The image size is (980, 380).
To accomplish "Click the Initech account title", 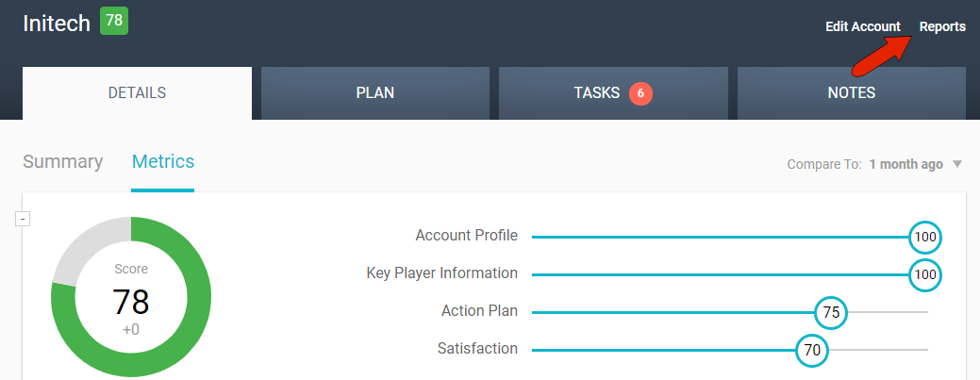I will 56,23.
